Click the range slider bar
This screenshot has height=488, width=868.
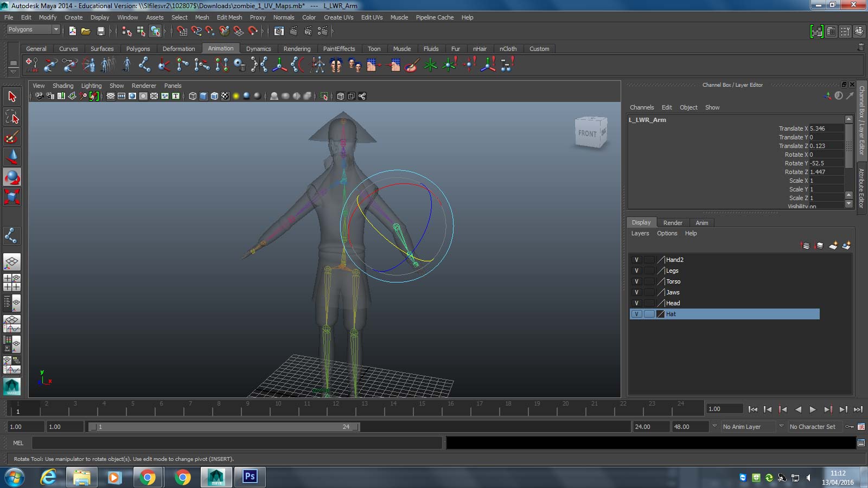pos(224,427)
